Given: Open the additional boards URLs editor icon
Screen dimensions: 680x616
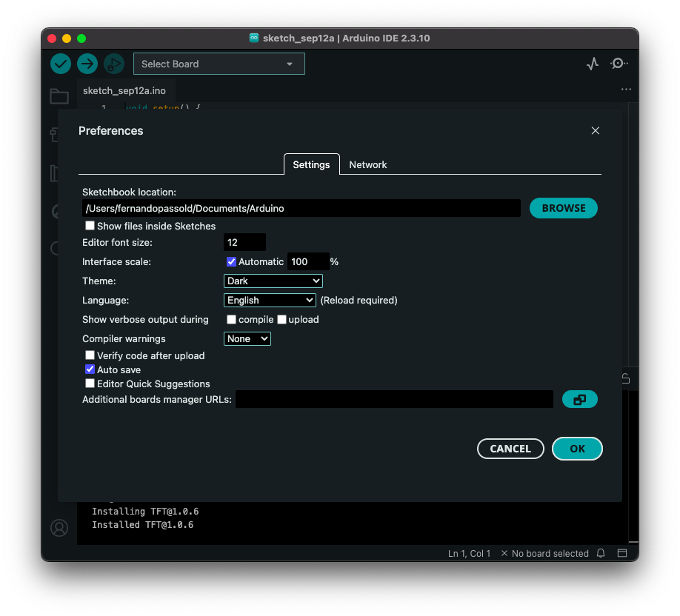Looking at the screenshot, I should [579, 399].
